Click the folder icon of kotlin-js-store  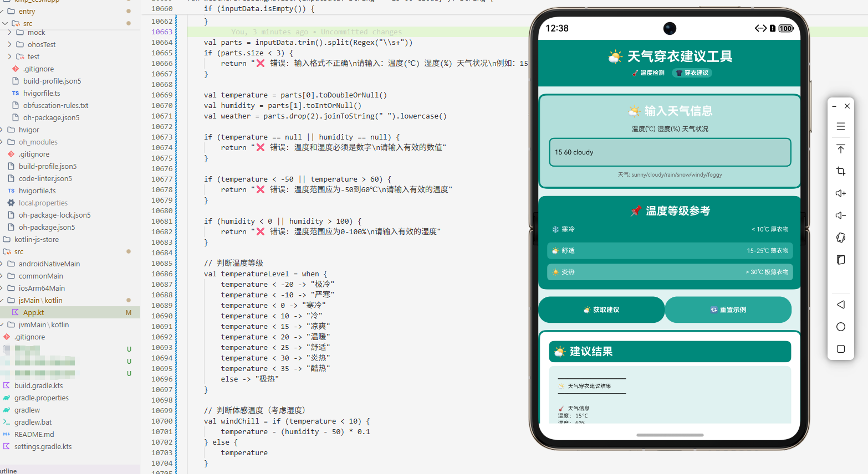[x=7, y=239]
